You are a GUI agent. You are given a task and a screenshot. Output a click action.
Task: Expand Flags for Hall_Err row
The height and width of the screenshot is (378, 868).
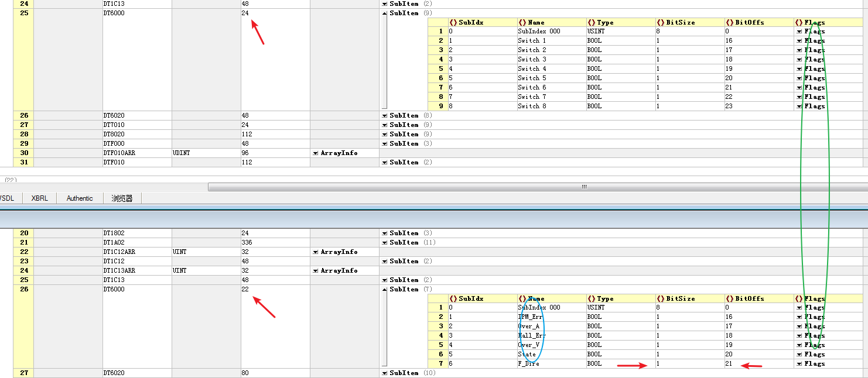click(x=799, y=336)
